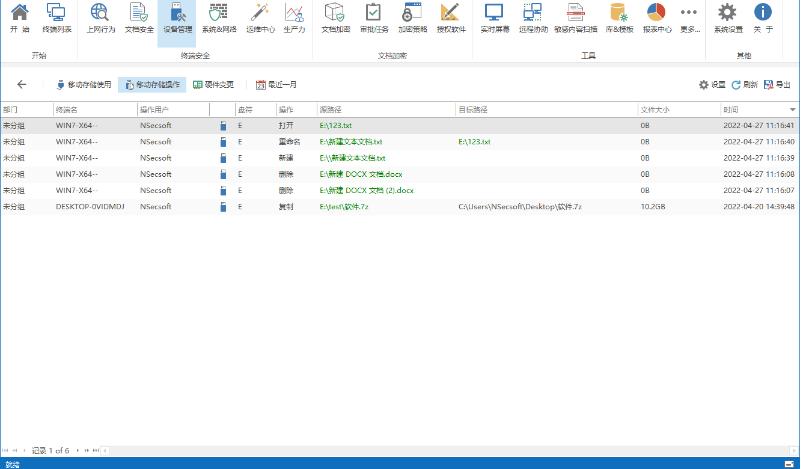
Task: Open 系统设置 system settings gear
Action: [x=728, y=17]
